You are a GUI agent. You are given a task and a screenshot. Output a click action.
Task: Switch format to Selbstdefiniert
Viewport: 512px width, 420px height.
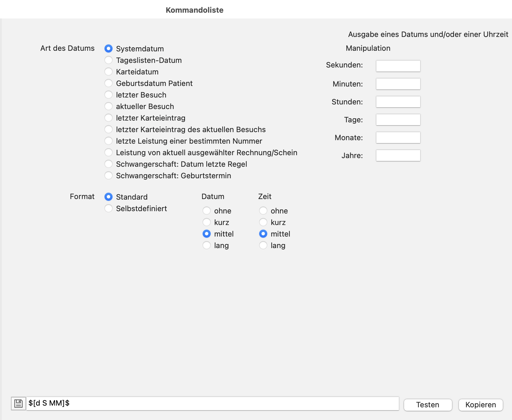point(109,209)
